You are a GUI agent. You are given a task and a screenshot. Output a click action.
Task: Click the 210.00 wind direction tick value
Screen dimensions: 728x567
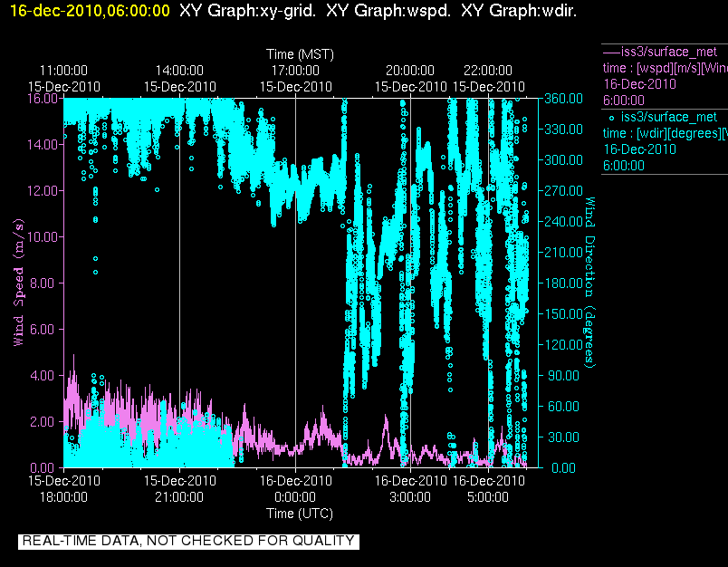[x=563, y=252]
